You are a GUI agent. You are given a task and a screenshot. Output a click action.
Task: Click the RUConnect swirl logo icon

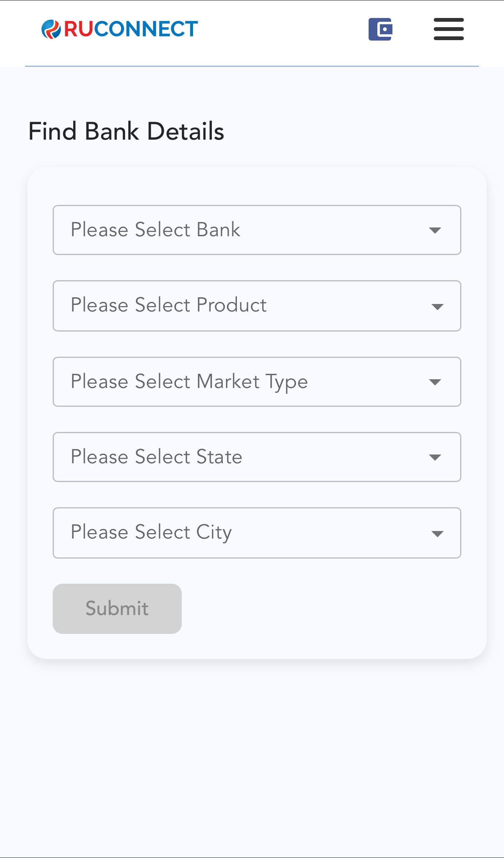tap(51, 29)
